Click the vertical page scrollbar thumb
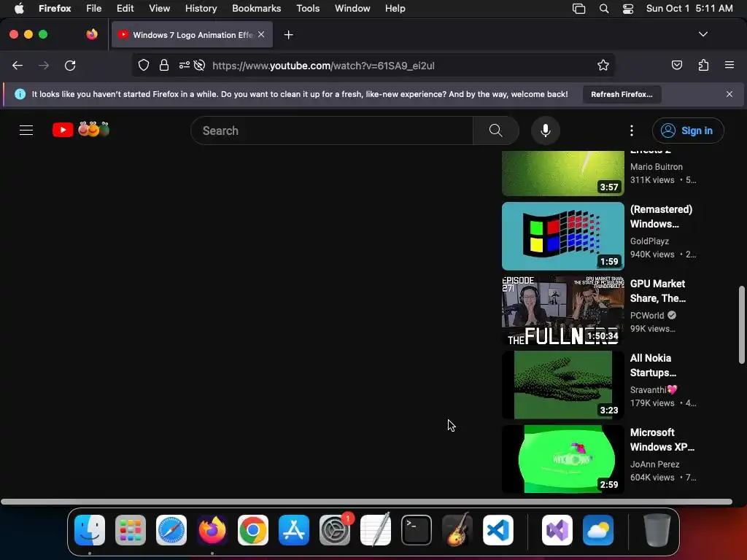 [x=742, y=324]
